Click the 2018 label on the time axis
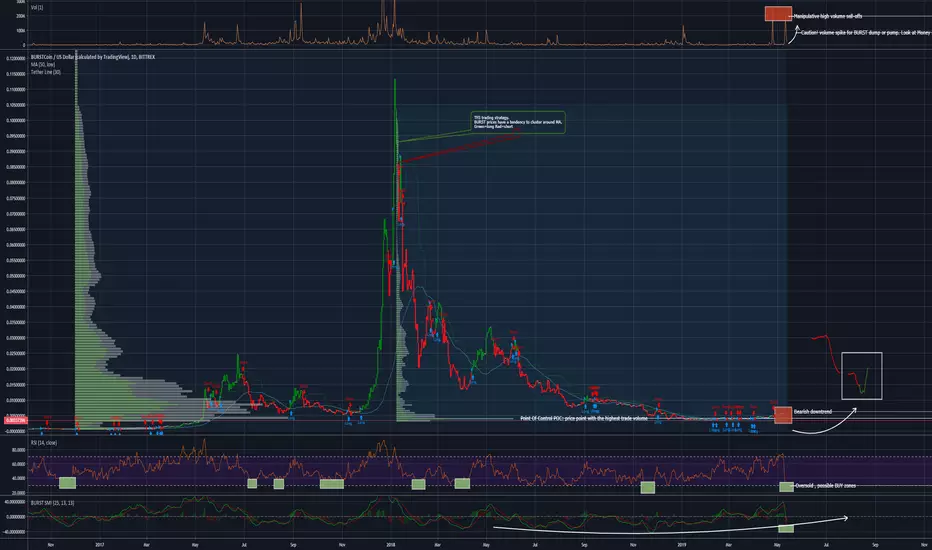Screen dimensions: 932x550 point(391,544)
